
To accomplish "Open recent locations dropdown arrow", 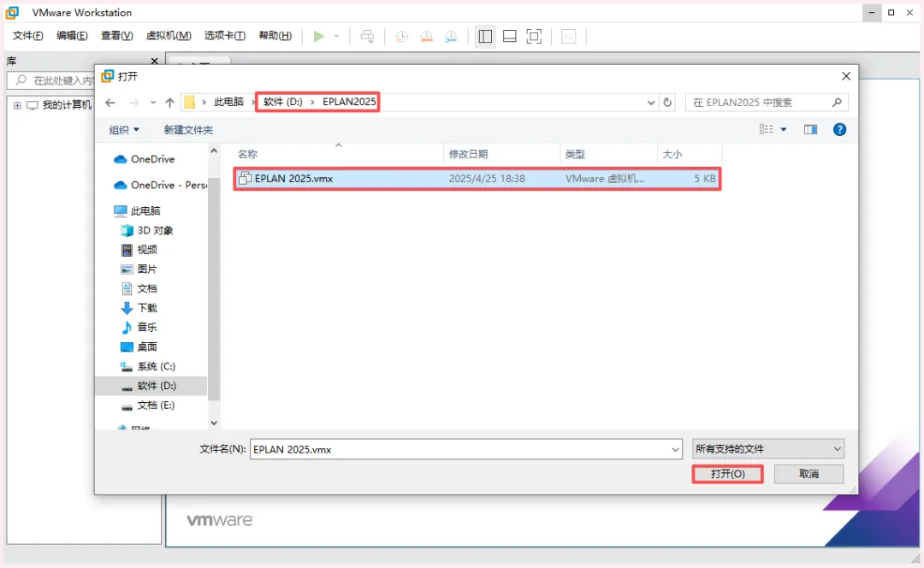I will [x=153, y=103].
